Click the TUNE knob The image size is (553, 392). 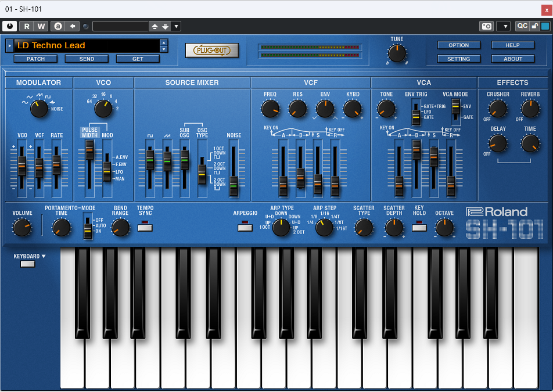click(397, 53)
